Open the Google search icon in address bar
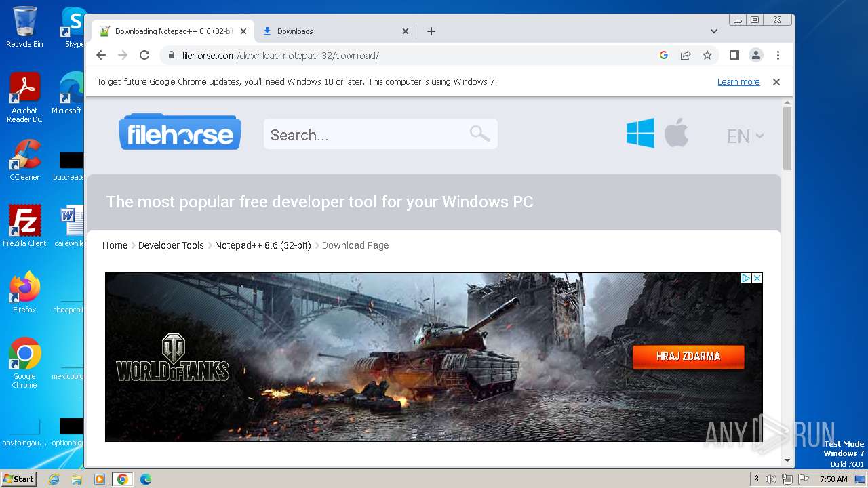The width and height of the screenshot is (868, 488). [664, 55]
